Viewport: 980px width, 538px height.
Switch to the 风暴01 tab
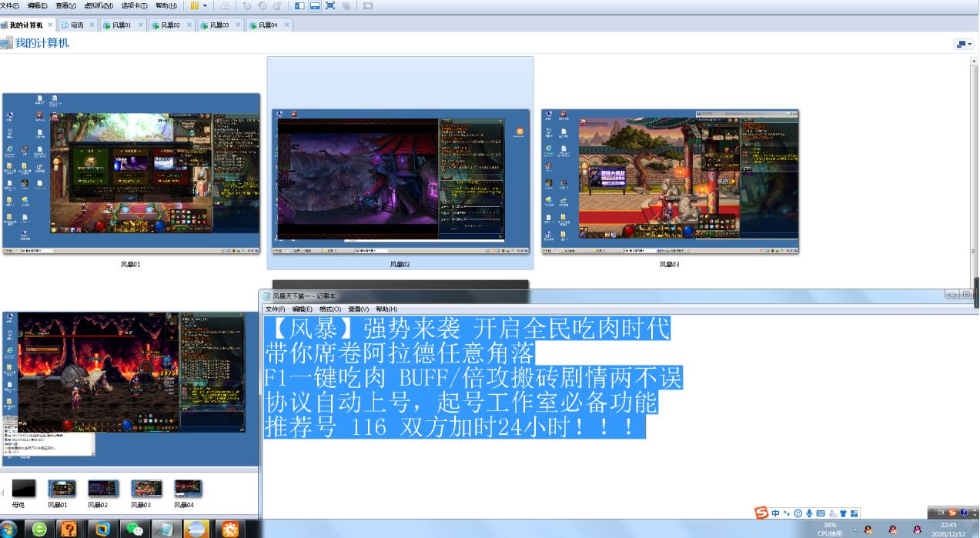(x=122, y=25)
